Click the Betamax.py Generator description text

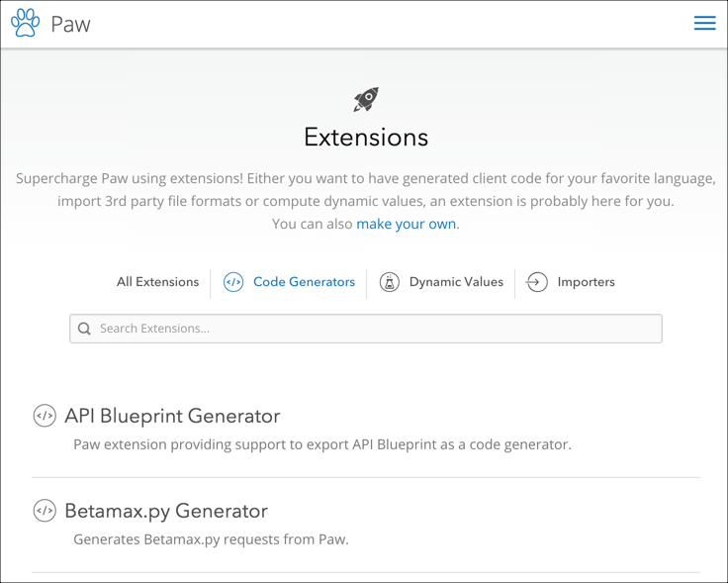(211, 539)
